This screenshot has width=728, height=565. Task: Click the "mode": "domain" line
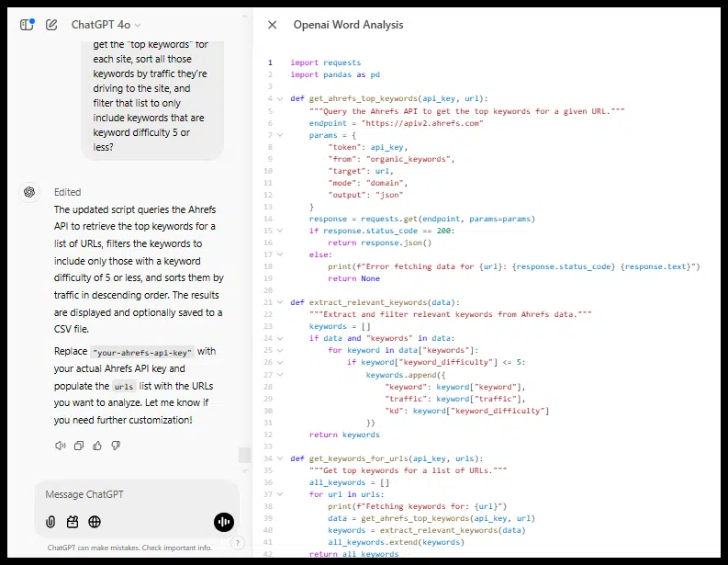point(368,183)
